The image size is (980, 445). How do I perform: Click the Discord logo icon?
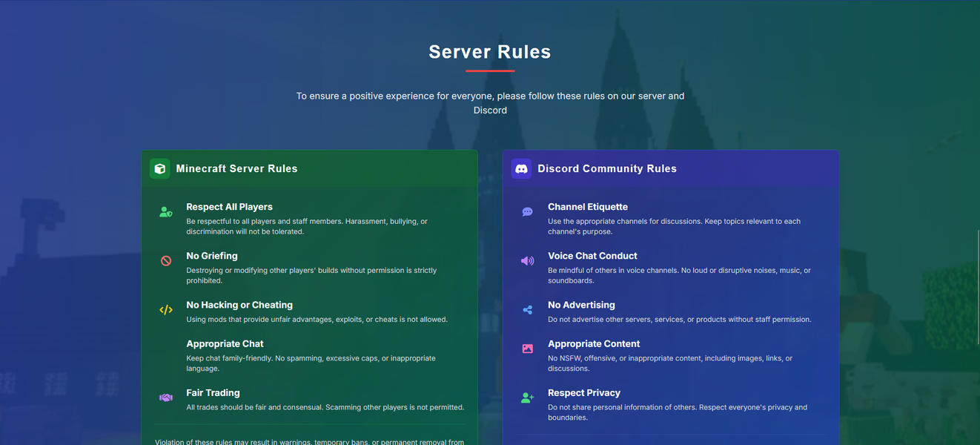click(521, 168)
